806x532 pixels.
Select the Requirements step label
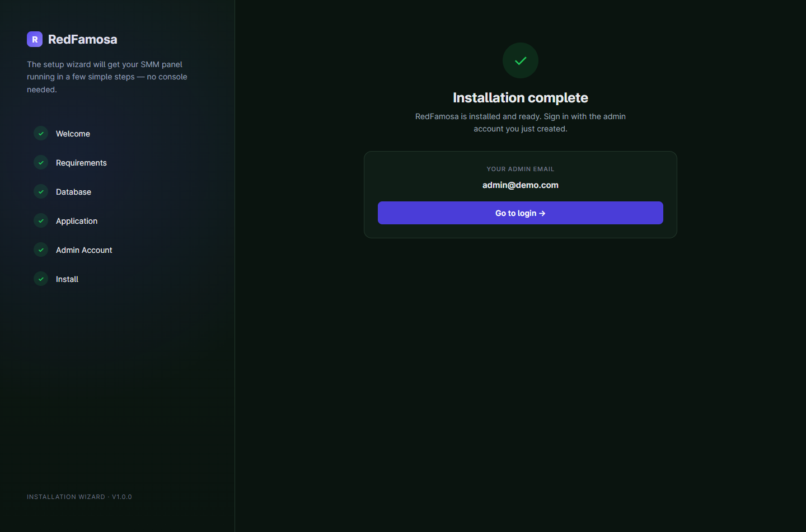[81, 163]
